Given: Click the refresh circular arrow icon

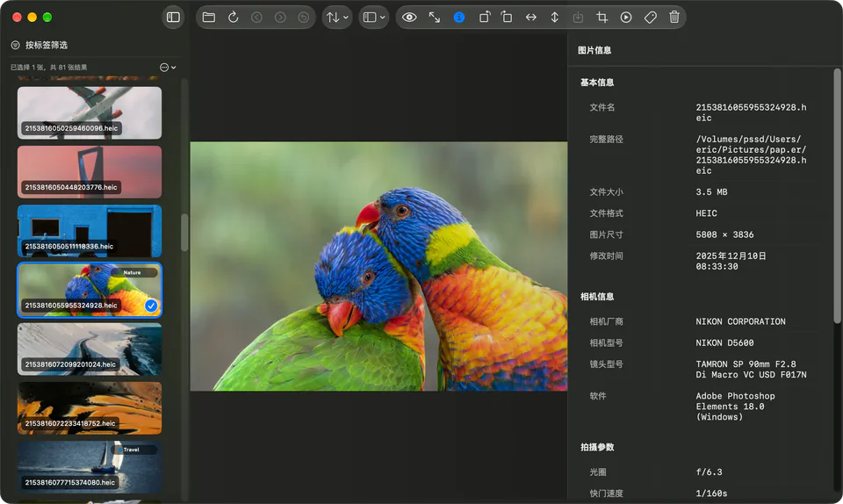Looking at the screenshot, I should click(x=233, y=18).
